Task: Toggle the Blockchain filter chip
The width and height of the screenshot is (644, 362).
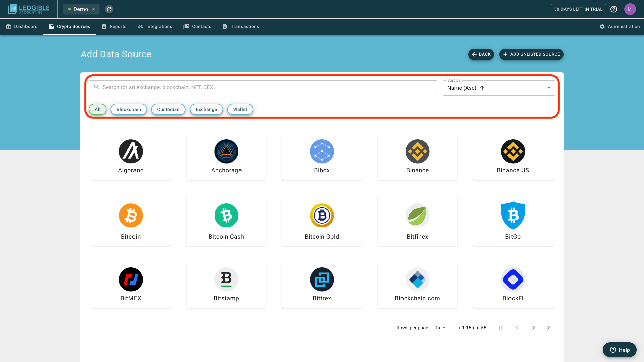Action: tap(129, 109)
